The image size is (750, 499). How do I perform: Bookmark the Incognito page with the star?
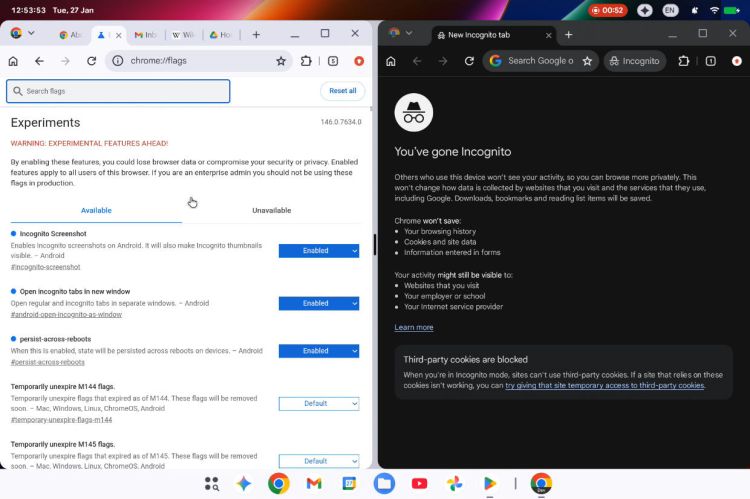pyautogui.click(x=587, y=61)
